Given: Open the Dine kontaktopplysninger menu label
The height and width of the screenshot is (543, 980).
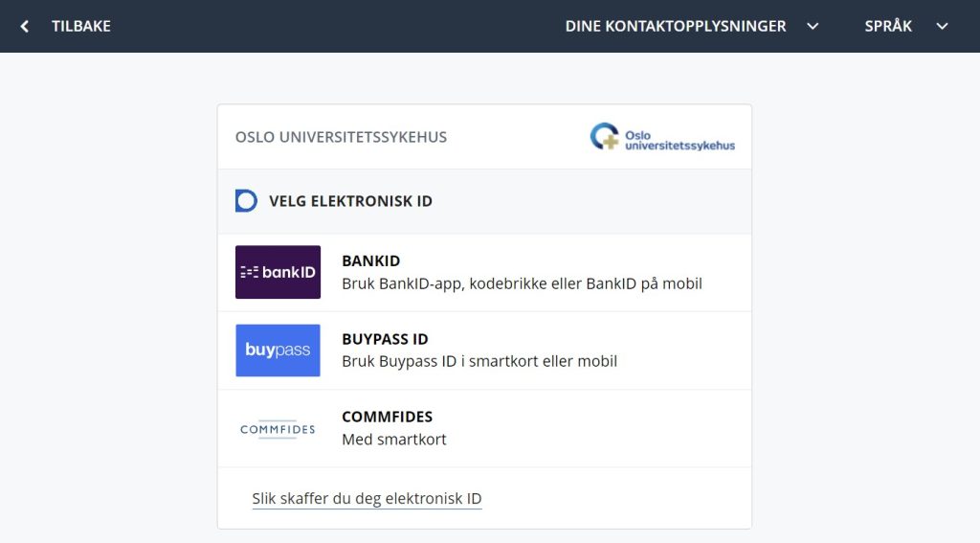Looking at the screenshot, I should (x=676, y=27).
